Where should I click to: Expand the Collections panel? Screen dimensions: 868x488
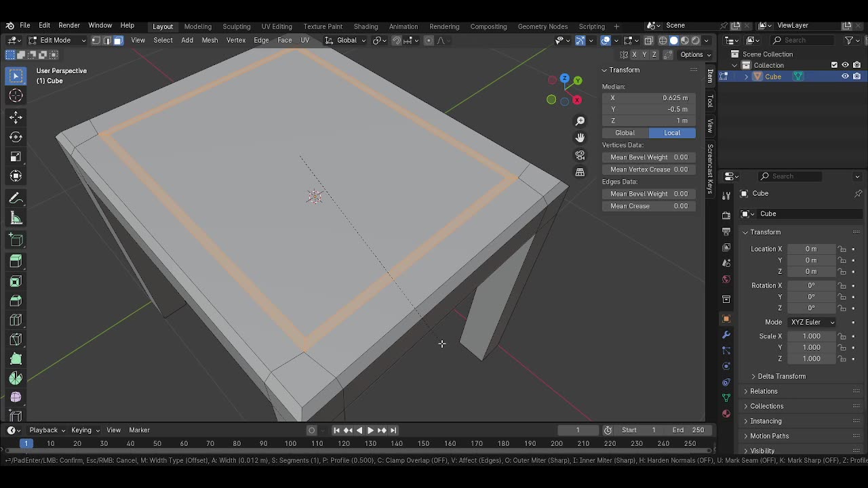click(766, 406)
